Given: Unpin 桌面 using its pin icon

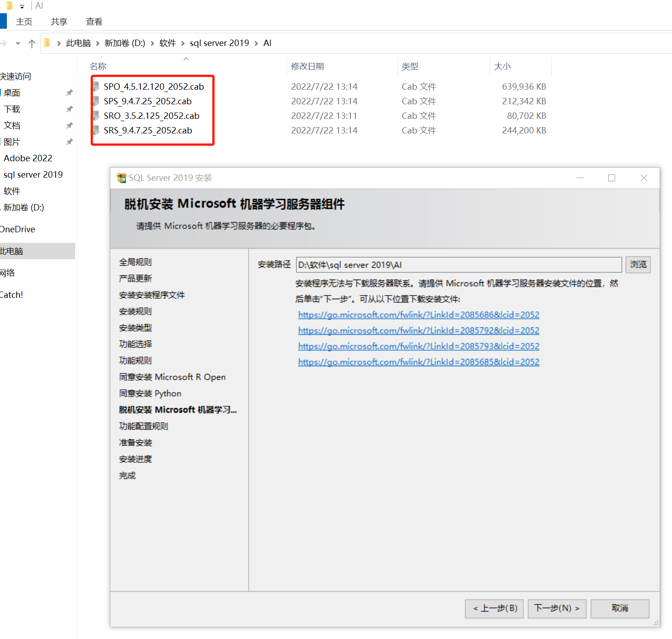Looking at the screenshot, I should pyautogui.click(x=69, y=92).
